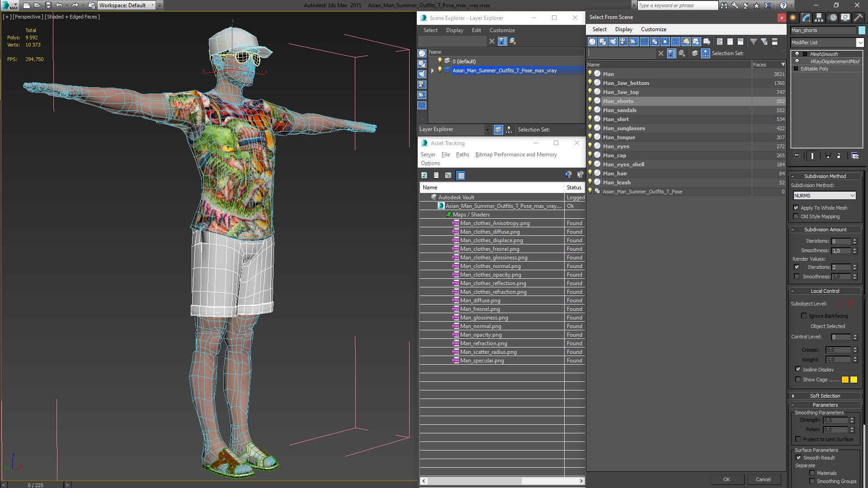
Task: Click the Save File icon in the top toolbar
Action: tap(48, 5)
